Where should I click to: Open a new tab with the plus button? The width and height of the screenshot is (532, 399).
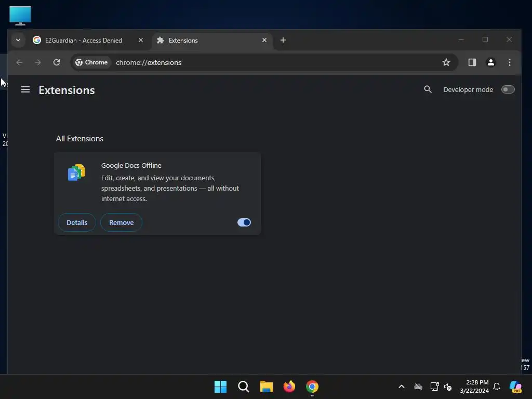[283, 40]
